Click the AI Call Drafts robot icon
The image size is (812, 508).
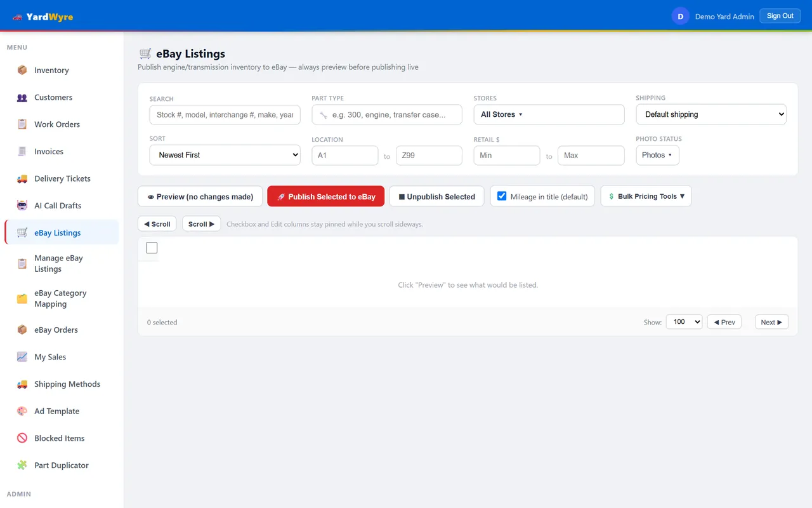[22, 206]
